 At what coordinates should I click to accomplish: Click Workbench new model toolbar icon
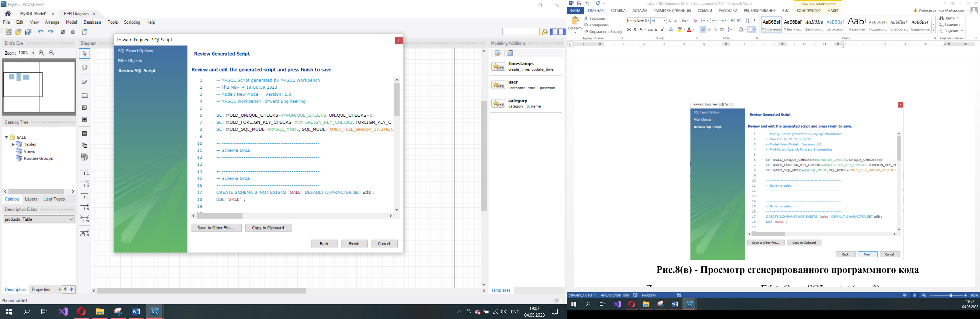click(x=8, y=32)
